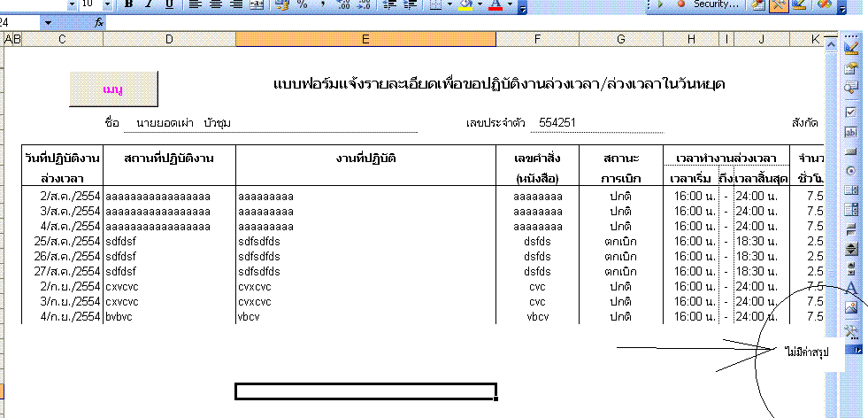Open the font size dropdown
Image resolution: width=868 pixels, height=418 pixels.
tap(110, 4)
